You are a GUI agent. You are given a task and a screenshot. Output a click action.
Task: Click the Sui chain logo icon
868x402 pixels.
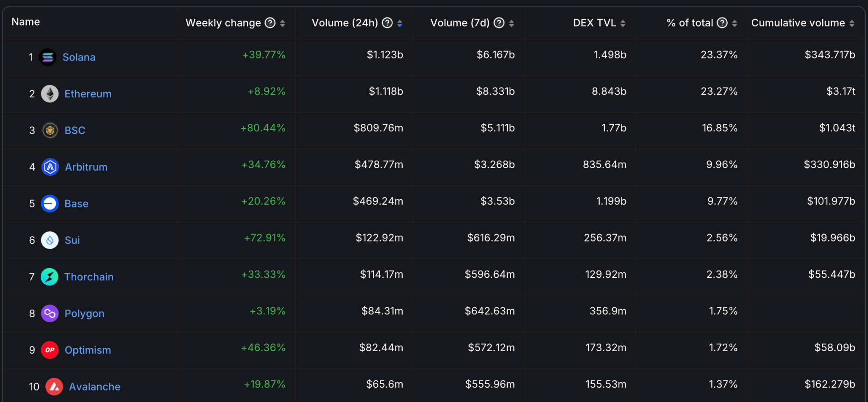pyautogui.click(x=50, y=240)
